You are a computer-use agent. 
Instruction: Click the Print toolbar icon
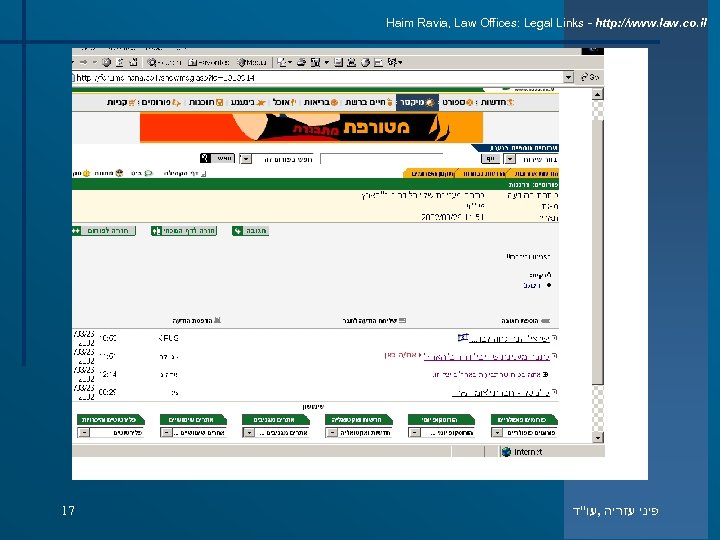(x=301, y=62)
